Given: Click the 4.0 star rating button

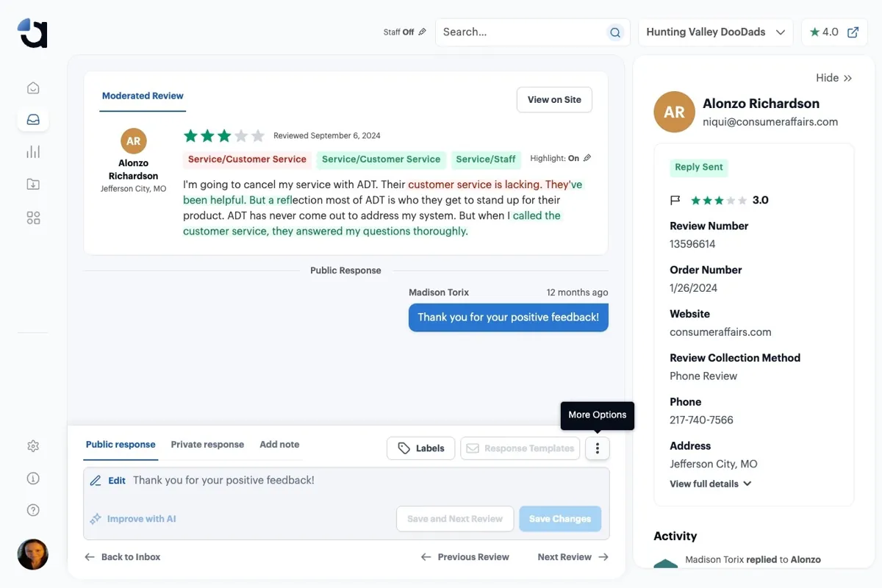Looking at the screenshot, I should tap(834, 32).
